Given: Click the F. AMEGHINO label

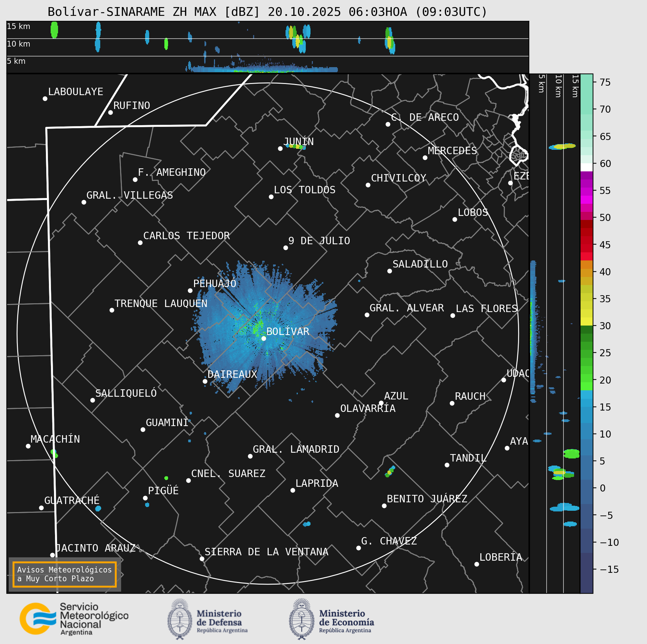Looking at the screenshot, I should (172, 172).
